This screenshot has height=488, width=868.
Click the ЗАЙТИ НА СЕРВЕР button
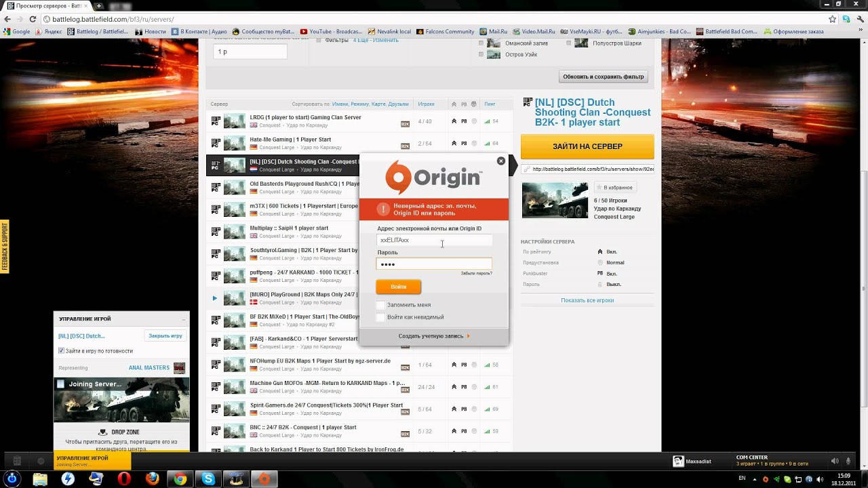(x=587, y=146)
